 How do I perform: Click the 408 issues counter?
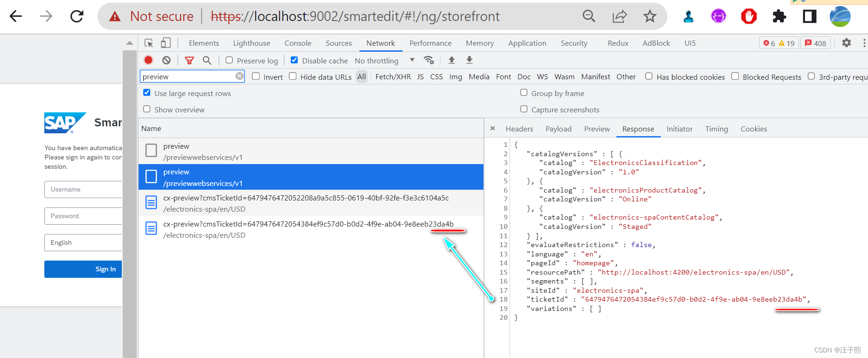(x=816, y=43)
